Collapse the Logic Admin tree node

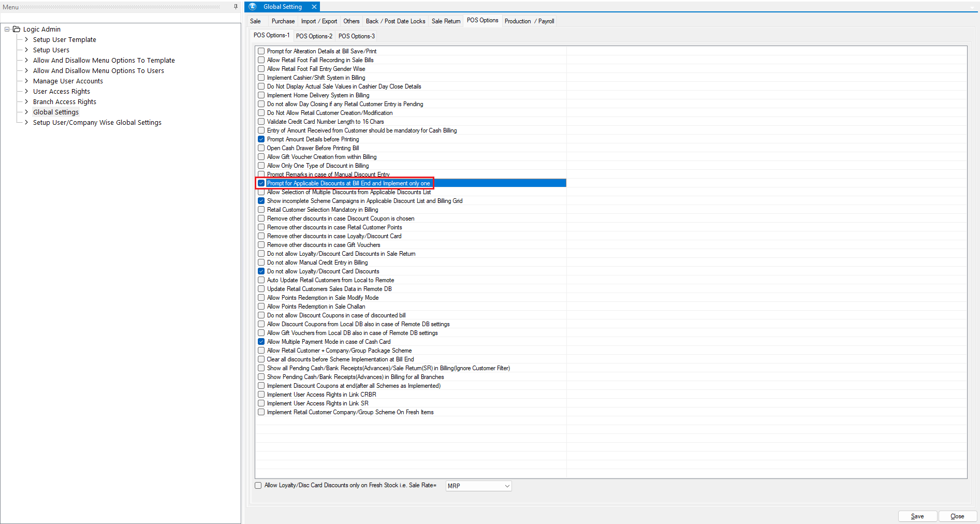(x=7, y=30)
